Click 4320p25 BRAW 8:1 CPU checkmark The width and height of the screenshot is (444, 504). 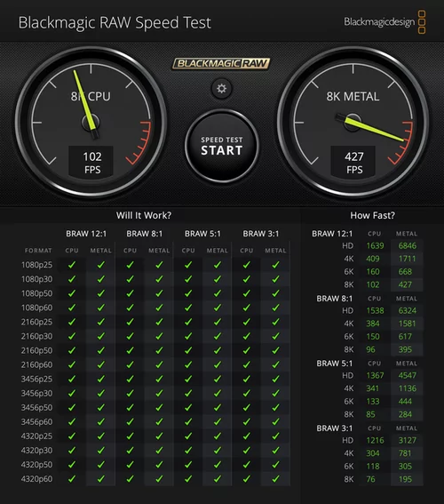[130, 436]
